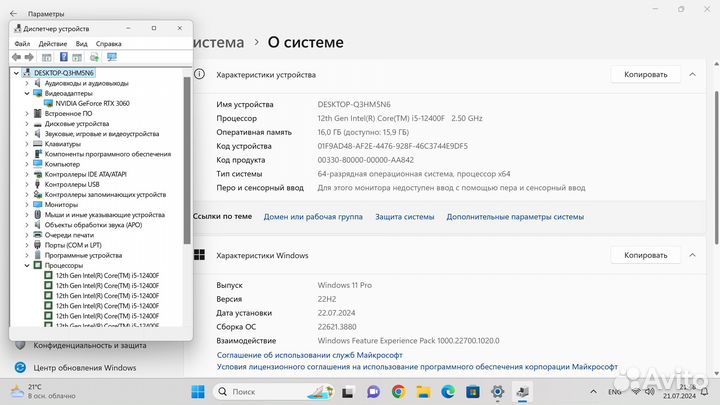Select Мыши и иные указывающие устройства
720x405 pixels.
pos(104,214)
